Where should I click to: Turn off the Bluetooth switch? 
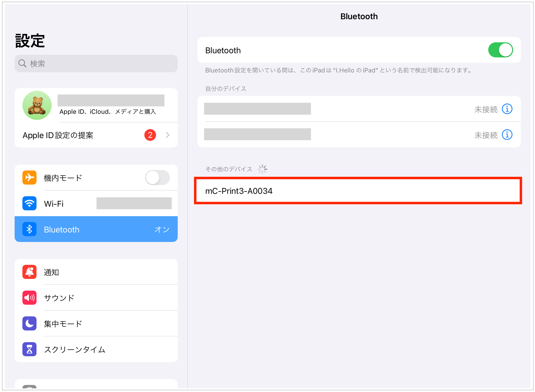pyautogui.click(x=500, y=50)
